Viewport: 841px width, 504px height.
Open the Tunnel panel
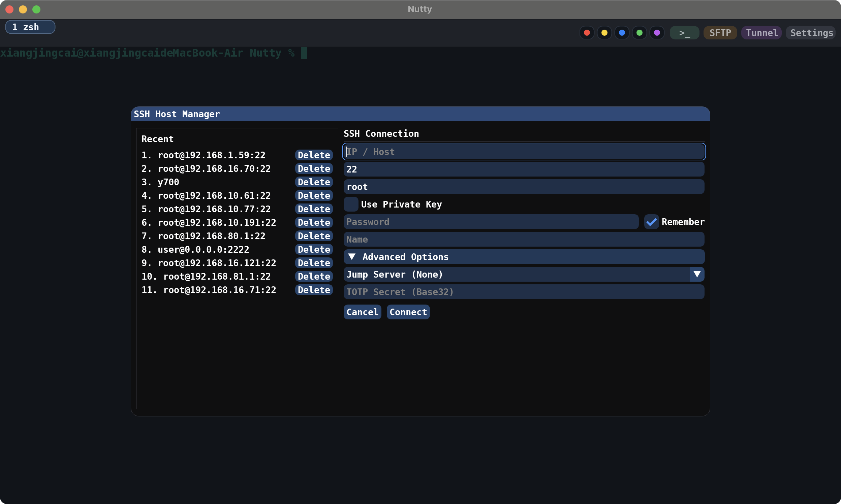coord(761,33)
